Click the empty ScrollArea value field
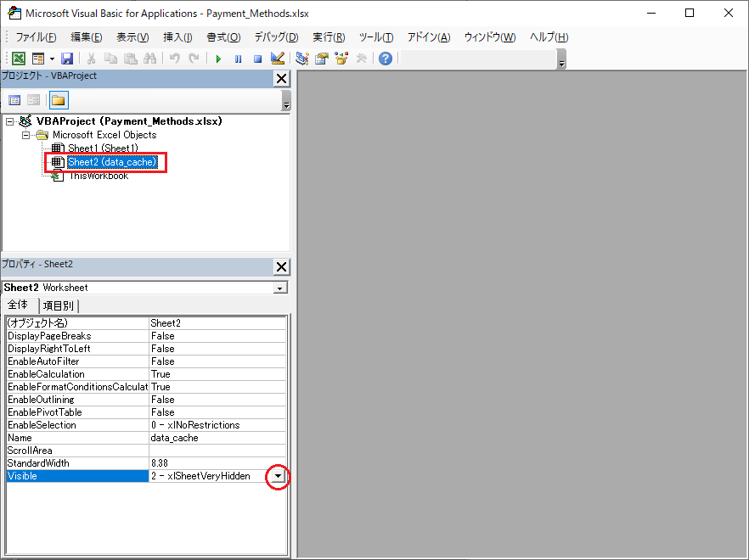The height and width of the screenshot is (560, 749). tap(217, 451)
